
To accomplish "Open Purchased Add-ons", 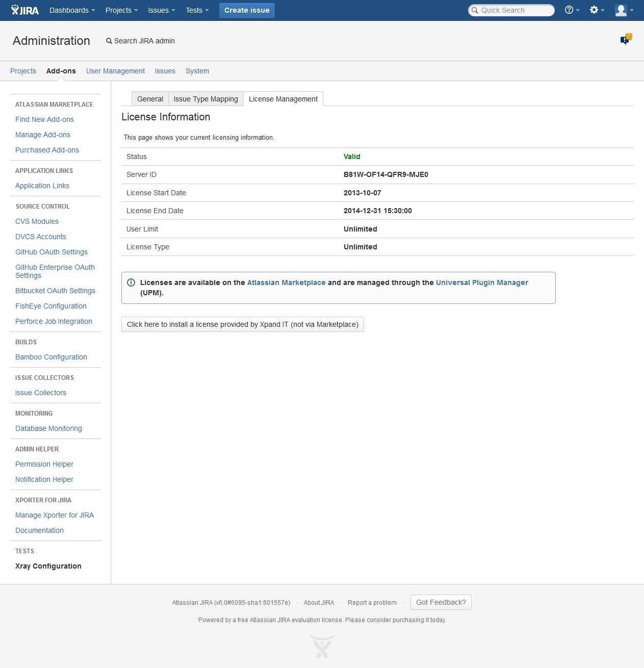I will click(47, 150).
